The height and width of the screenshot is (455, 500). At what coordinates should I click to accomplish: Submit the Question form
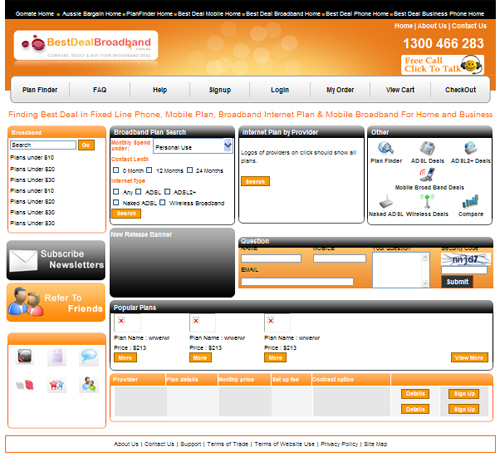pyautogui.click(x=457, y=282)
